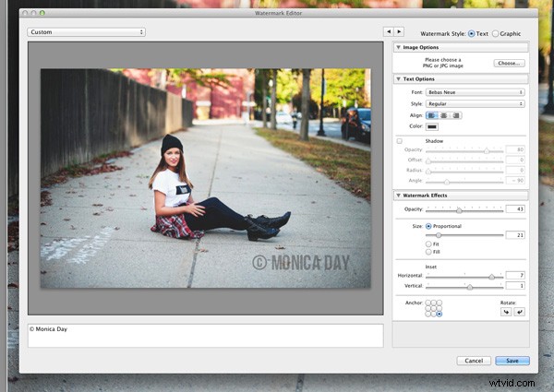This screenshot has height=392, width=554.
Task: Select the Text watermark style
Action: click(x=471, y=33)
